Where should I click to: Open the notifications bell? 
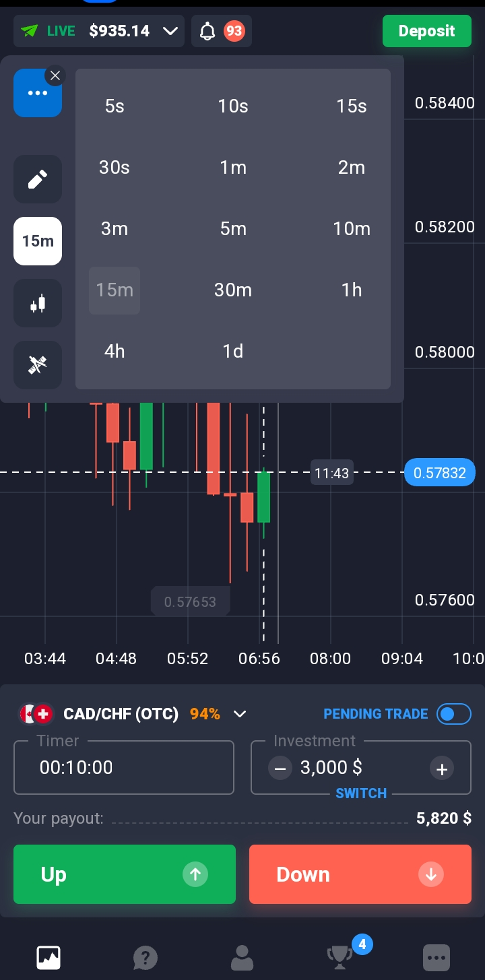pos(208,31)
